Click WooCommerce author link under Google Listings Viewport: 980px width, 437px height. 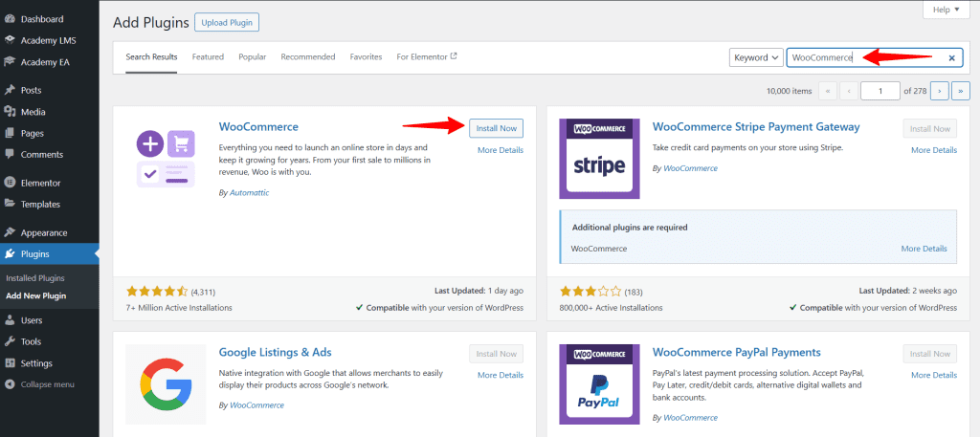coord(256,405)
